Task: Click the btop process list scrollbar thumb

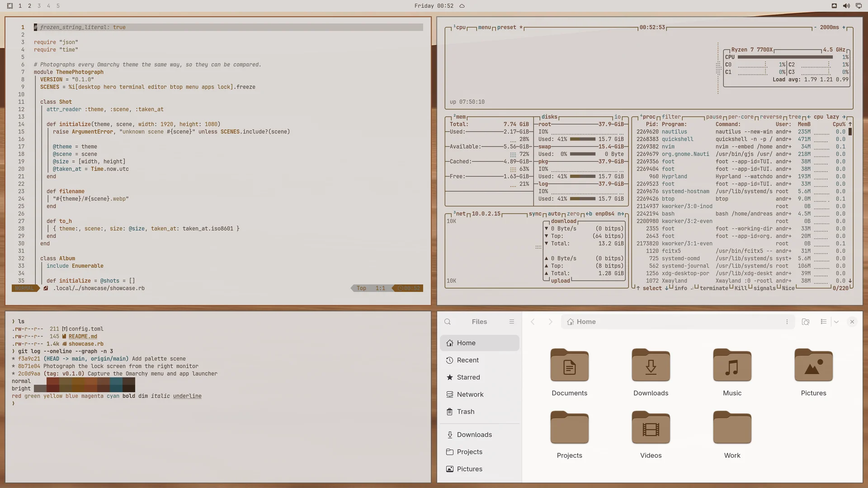Action: tap(850, 132)
